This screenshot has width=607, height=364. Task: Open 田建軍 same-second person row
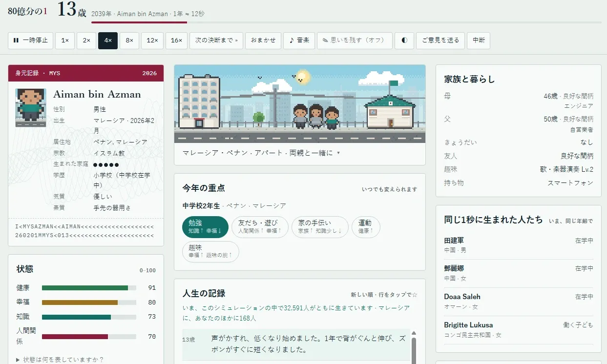519,245
